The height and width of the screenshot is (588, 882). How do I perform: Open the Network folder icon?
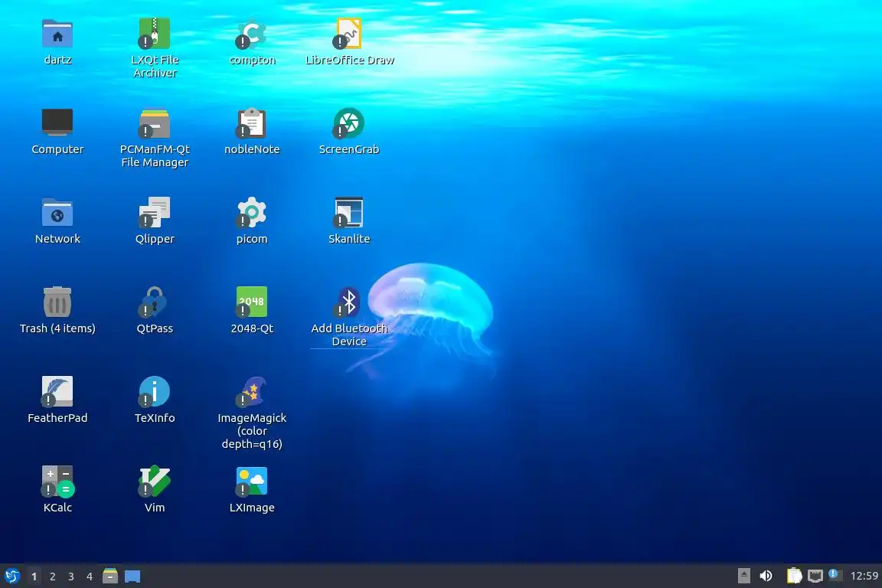57,213
